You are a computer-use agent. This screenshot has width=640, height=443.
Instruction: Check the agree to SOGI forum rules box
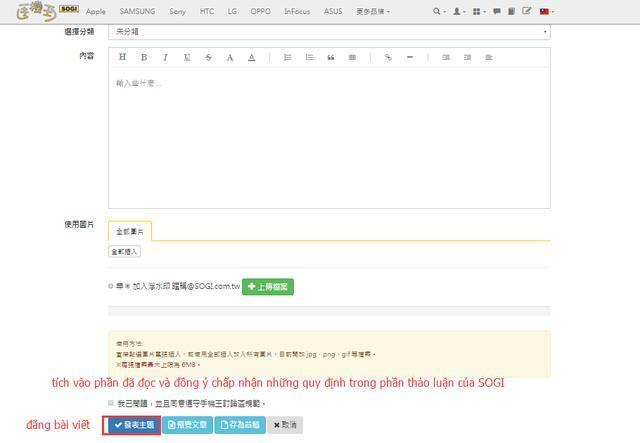(111, 403)
